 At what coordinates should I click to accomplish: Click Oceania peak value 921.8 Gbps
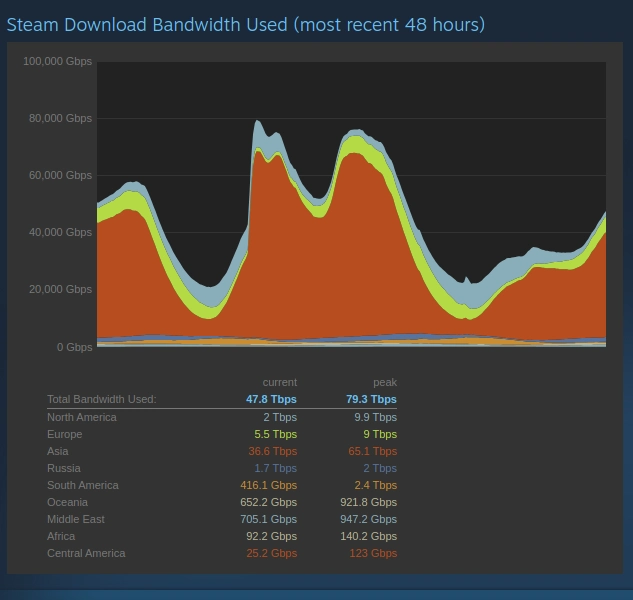tap(369, 502)
